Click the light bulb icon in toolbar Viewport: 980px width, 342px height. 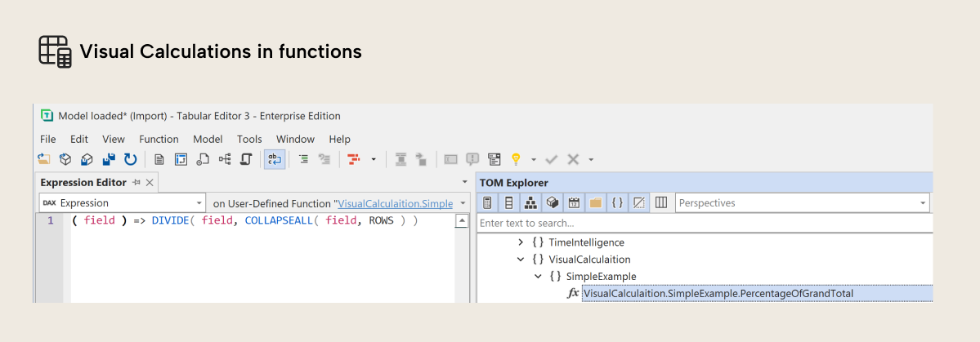tap(516, 159)
